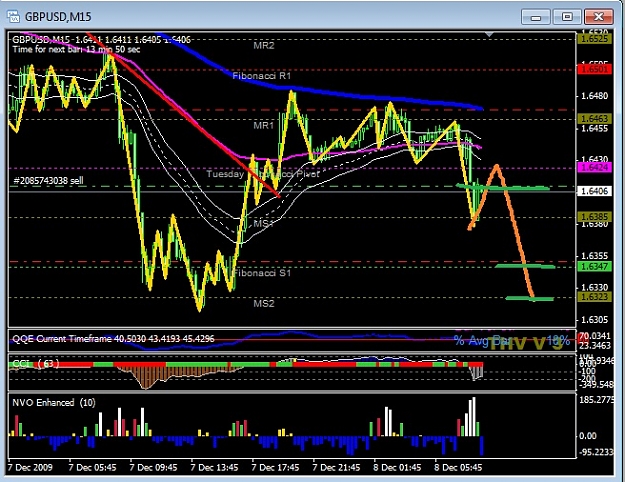Minimize the GBPUSD,M15 chart window
Image resolution: width=625 pixels, height=482 pixels.
pos(536,17)
